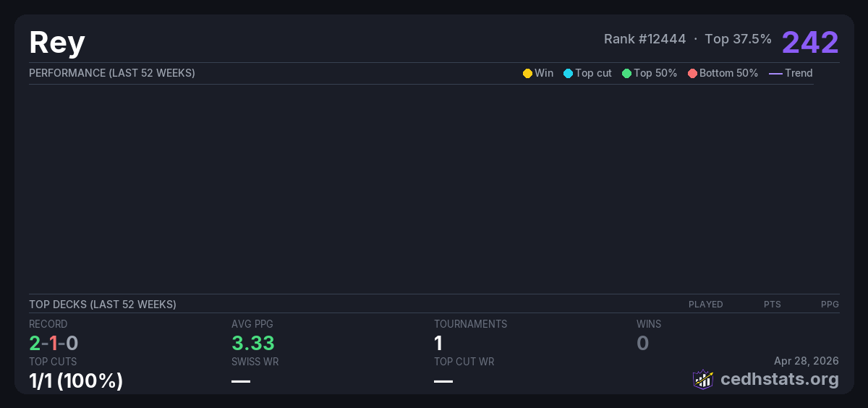The width and height of the screenshot is (868, 408).
Task: Click the yellow Win legend dot
Action: (527, 73)
